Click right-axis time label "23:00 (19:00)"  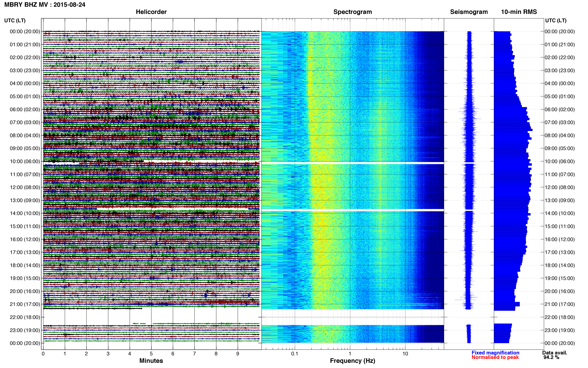click(560, 330)
